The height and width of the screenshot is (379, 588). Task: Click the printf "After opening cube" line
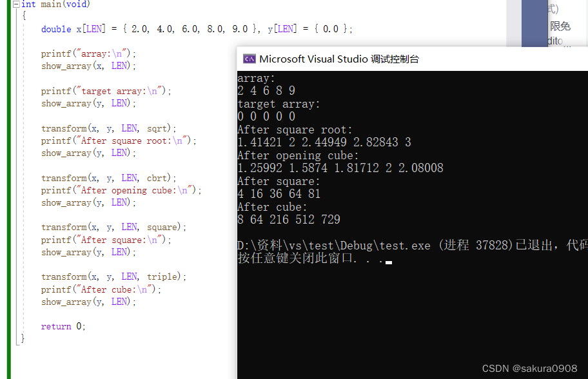pyautogui.click(x=121, y=190)
